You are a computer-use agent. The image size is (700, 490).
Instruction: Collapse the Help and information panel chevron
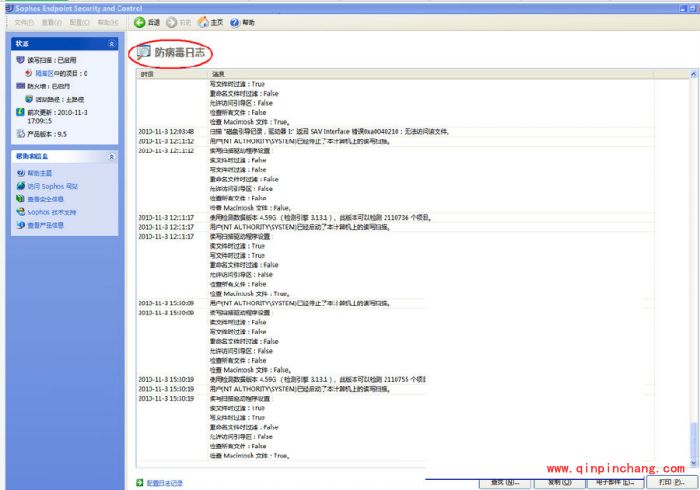point(112,157)
